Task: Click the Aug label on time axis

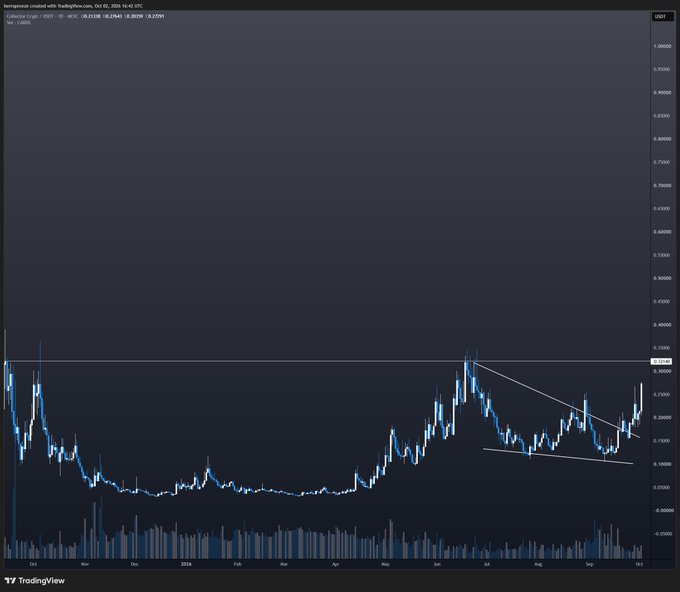Action: coord(538,564)
